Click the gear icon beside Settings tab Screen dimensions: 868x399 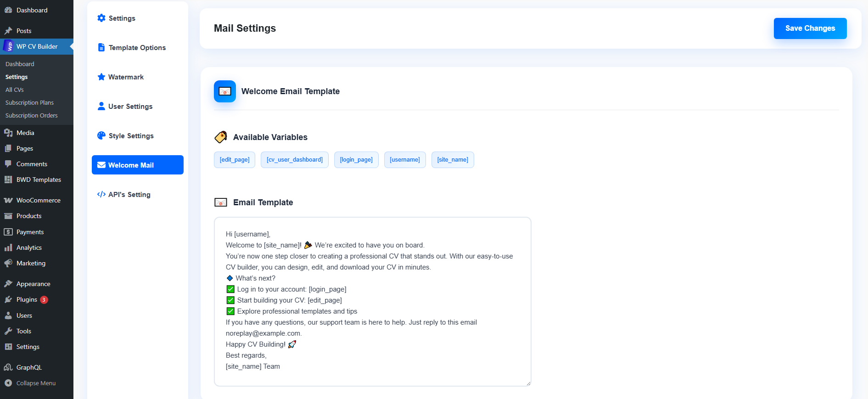(101, 18)
